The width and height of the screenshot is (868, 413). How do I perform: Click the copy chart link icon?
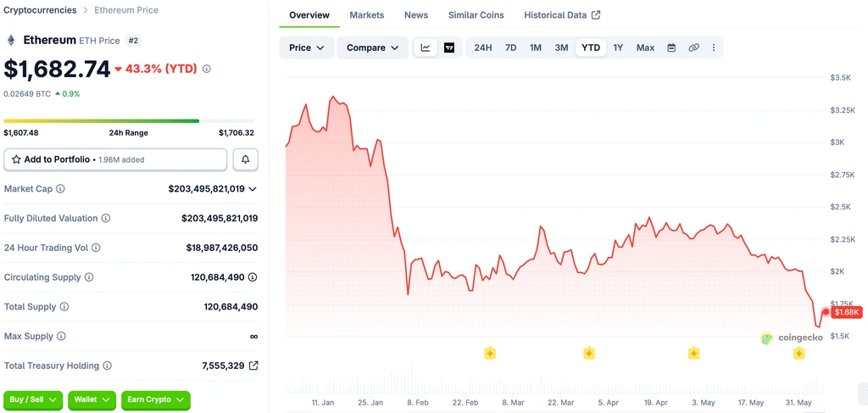click(x=693, y=47)
